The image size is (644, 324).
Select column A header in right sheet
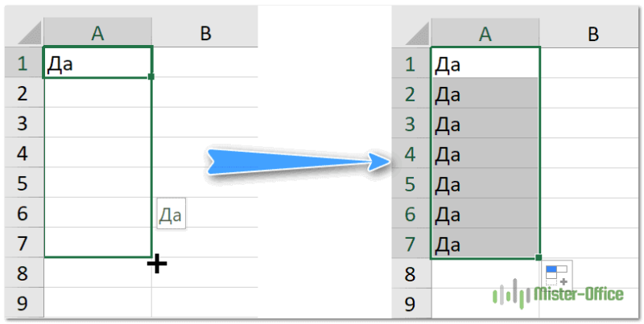click(x=485, y=32)
